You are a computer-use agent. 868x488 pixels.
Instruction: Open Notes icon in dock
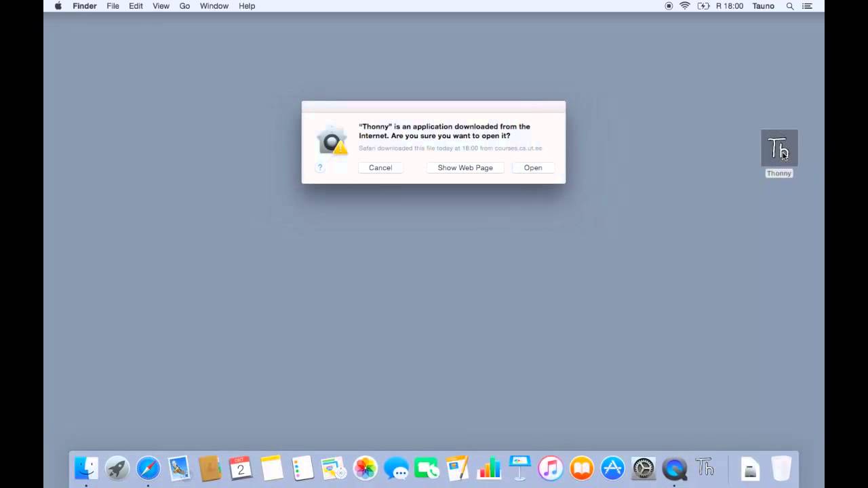[272, 468]
